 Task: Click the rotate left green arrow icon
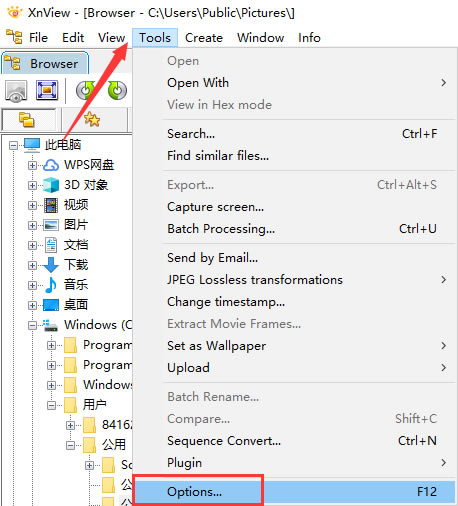(86, 90)
